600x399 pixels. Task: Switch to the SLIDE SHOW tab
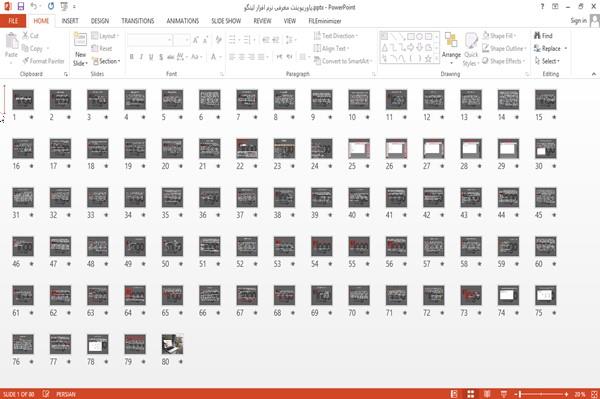click(226, 21)
